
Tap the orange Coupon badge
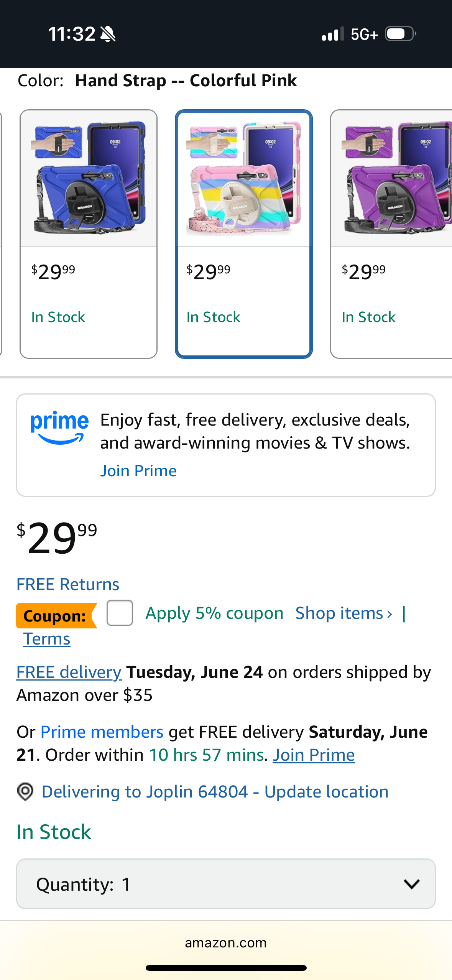tap(56, 616)
